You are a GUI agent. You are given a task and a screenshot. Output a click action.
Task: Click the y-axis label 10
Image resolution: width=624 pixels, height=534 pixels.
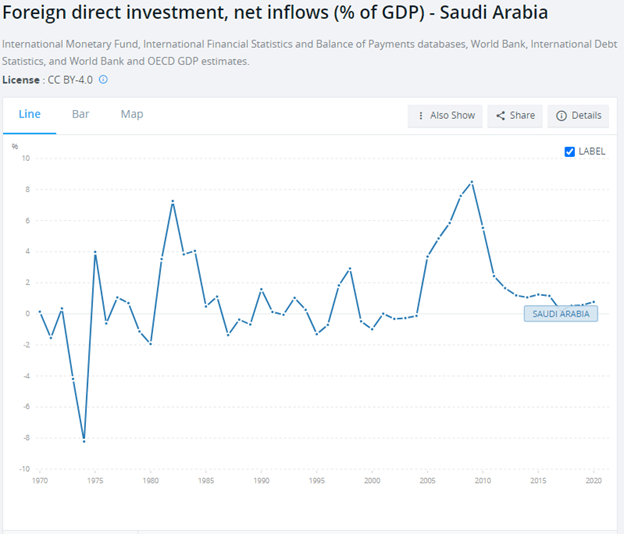[x=26, y=158]
